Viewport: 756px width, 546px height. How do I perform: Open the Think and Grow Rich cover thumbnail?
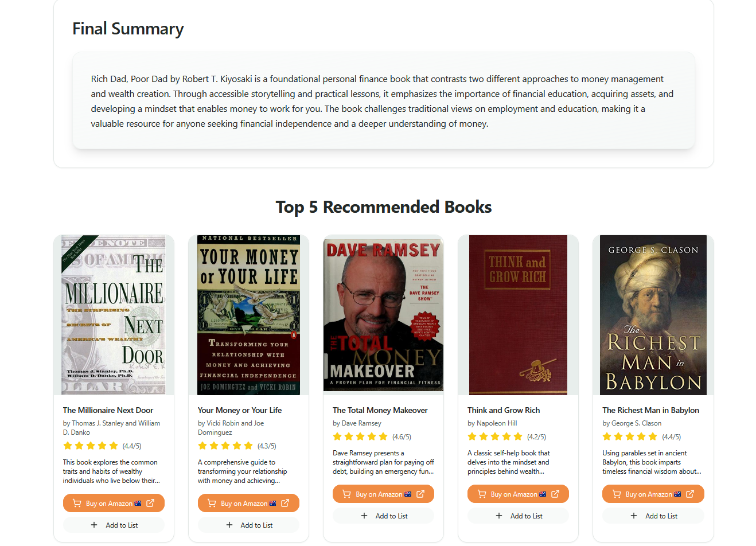(518, 315)
